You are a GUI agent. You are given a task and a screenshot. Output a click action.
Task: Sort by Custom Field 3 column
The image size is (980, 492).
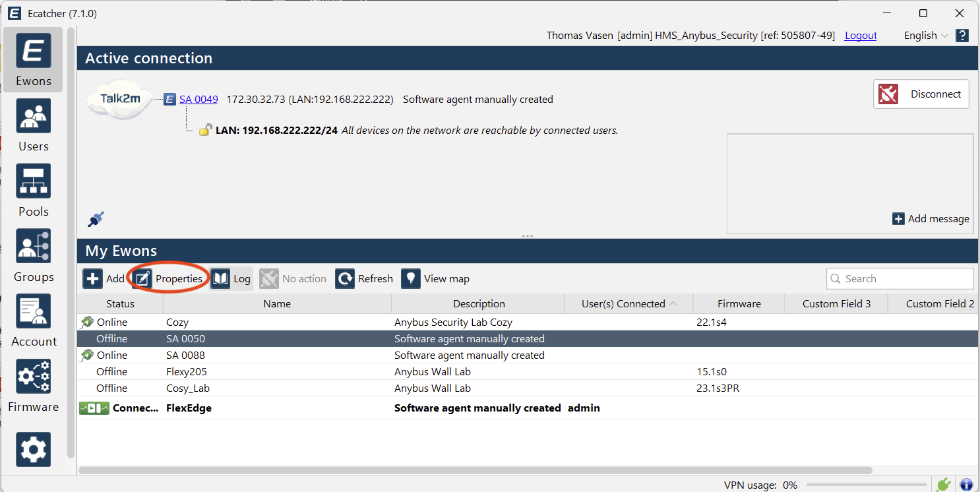click(836, 304)
